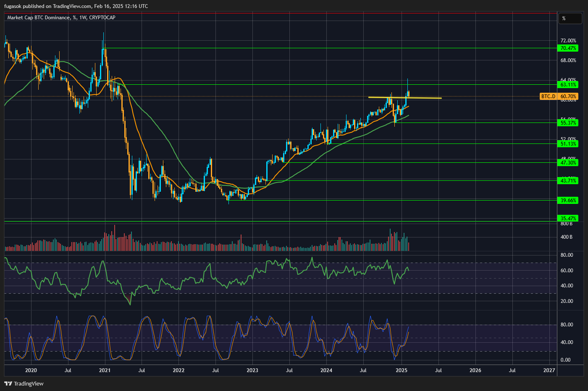Click the 70.47% price level label

click(x=568, y=48)
